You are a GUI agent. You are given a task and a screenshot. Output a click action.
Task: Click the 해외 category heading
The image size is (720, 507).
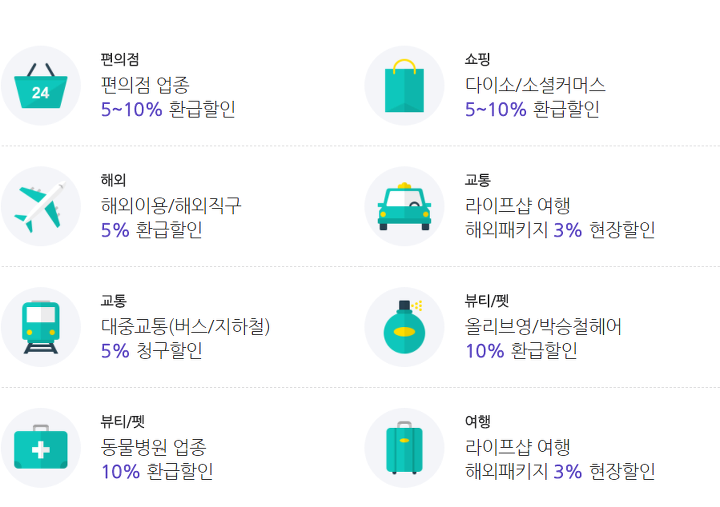[x=113, y=180]
